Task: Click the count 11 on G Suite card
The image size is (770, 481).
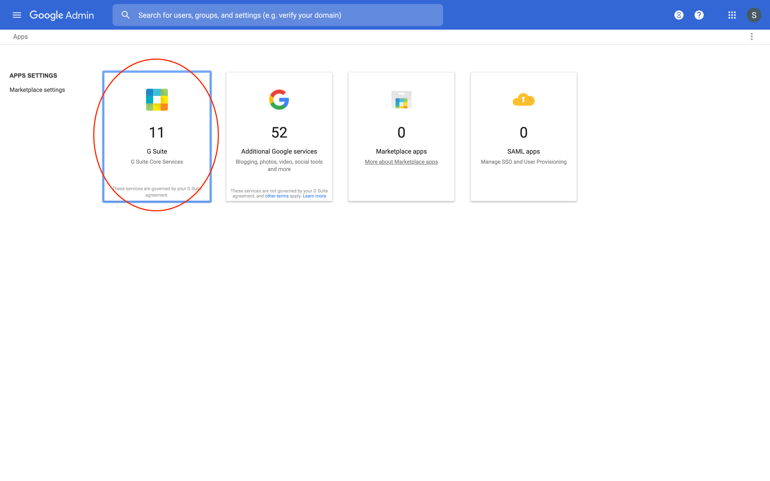Action: 157,133
